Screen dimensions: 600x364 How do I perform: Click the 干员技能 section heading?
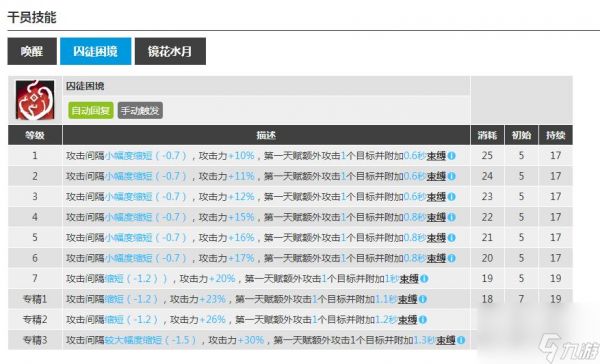(32, 17)
